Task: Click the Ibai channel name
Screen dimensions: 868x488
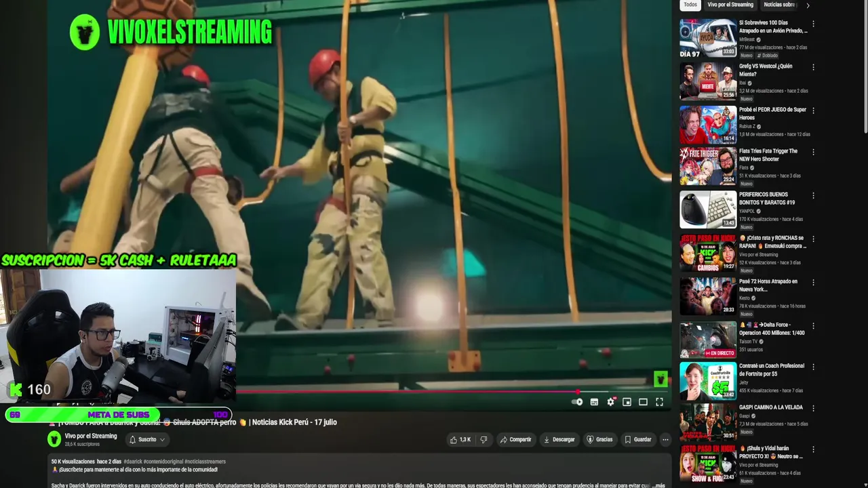Action: (x=743, y=83)
